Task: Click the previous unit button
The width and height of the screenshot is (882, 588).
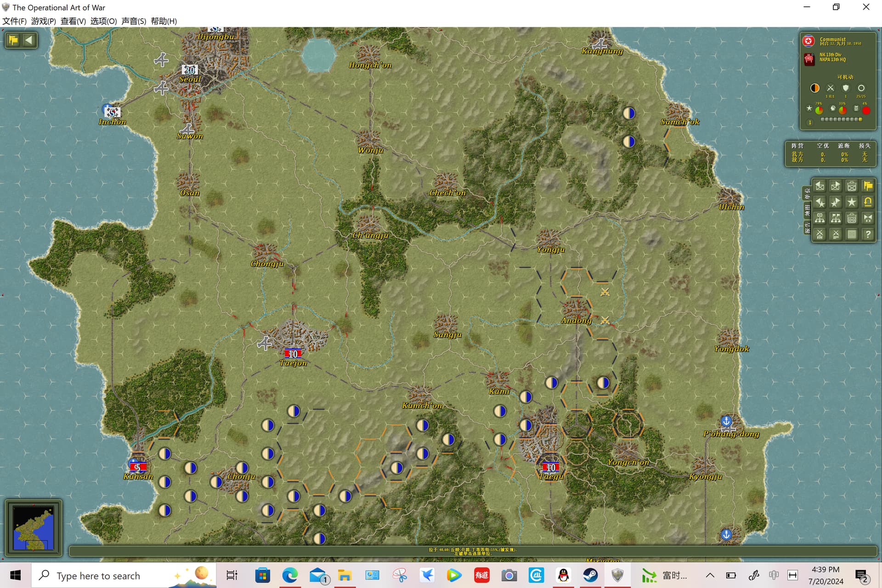Action: click(x=820, y=186)
